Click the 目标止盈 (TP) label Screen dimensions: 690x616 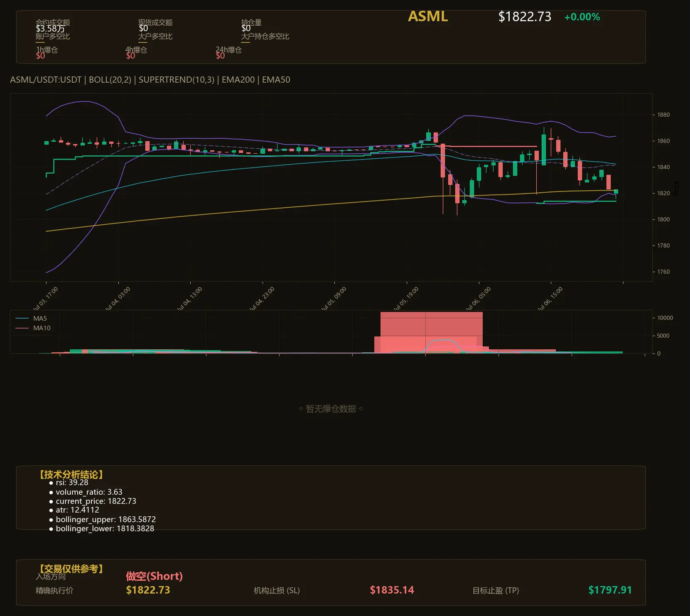[x=496, y=590]
